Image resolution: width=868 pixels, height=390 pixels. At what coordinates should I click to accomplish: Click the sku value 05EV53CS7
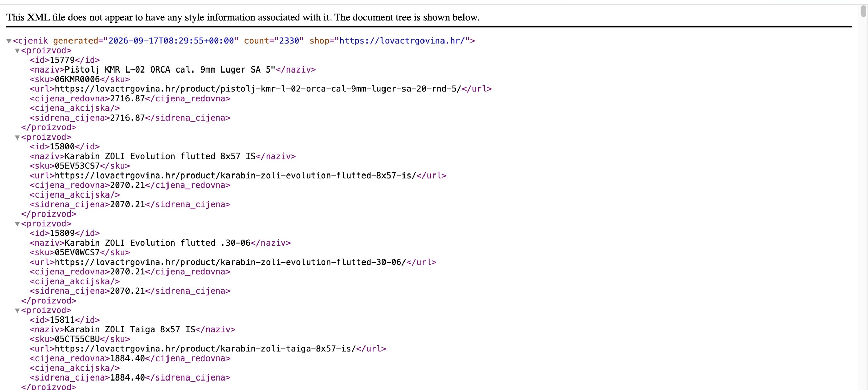point(77,166)
